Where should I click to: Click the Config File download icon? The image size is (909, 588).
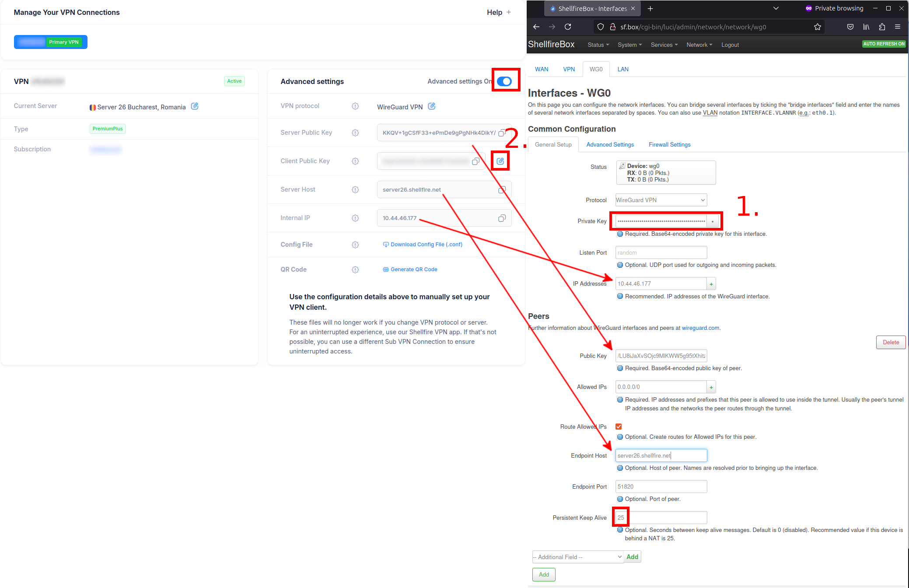pyautogui.click(x=384, y=245)
